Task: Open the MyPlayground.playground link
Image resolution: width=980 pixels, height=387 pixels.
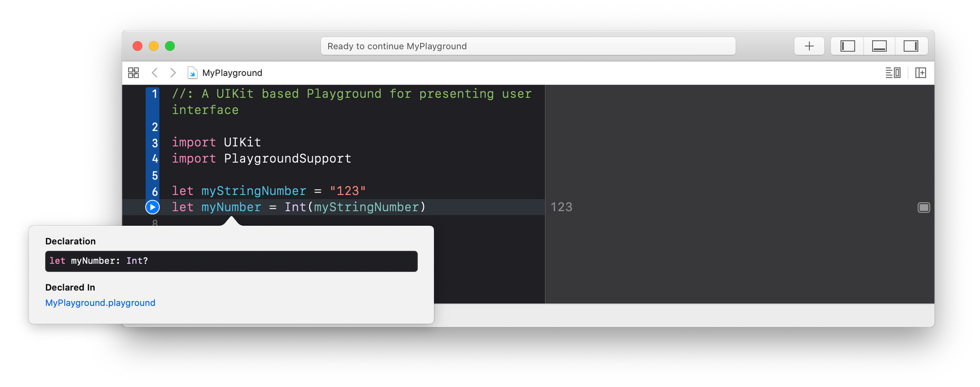Action: (100, 303)
